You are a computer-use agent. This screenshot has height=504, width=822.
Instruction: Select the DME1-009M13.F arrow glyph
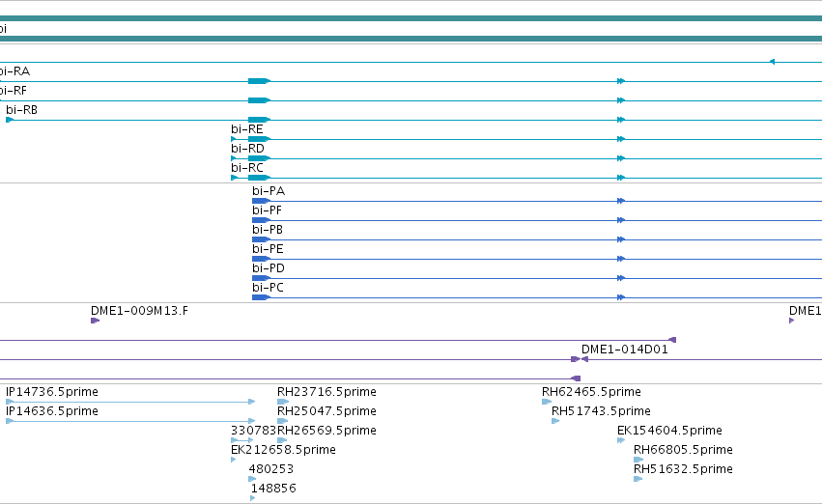click(x=95, y=321)
